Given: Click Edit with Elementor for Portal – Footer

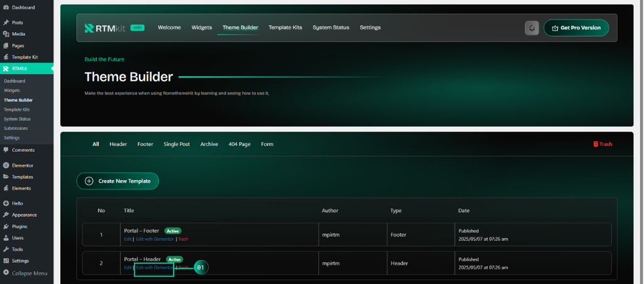Looking at the screenshot, I should click(155, 239).
